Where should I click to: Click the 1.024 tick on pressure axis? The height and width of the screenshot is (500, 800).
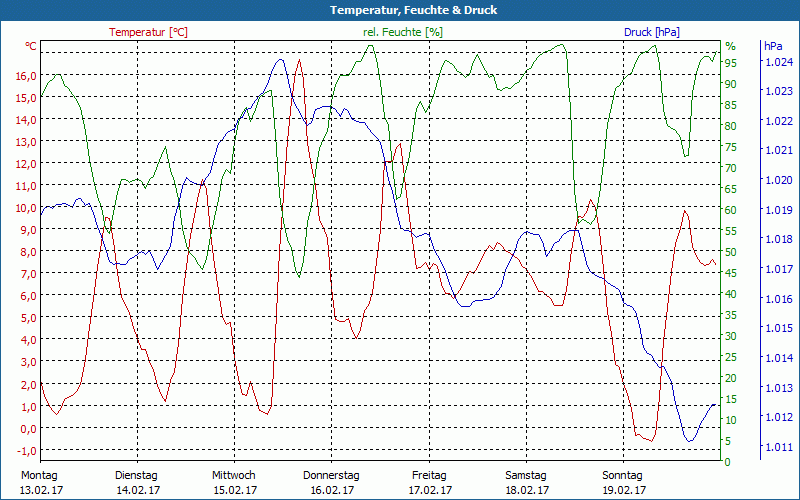point(778,62)
